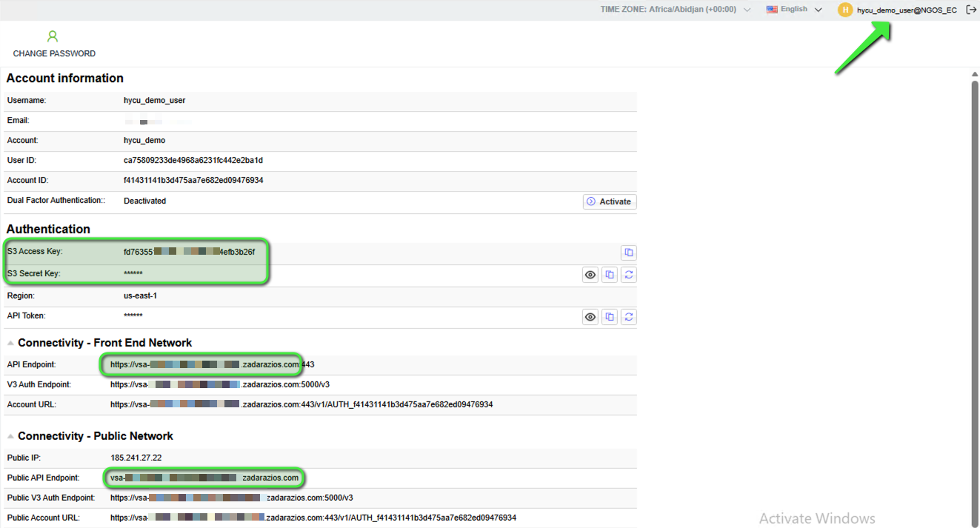Copy the API Token
This screenshot has width=980, height=528.
609,317
